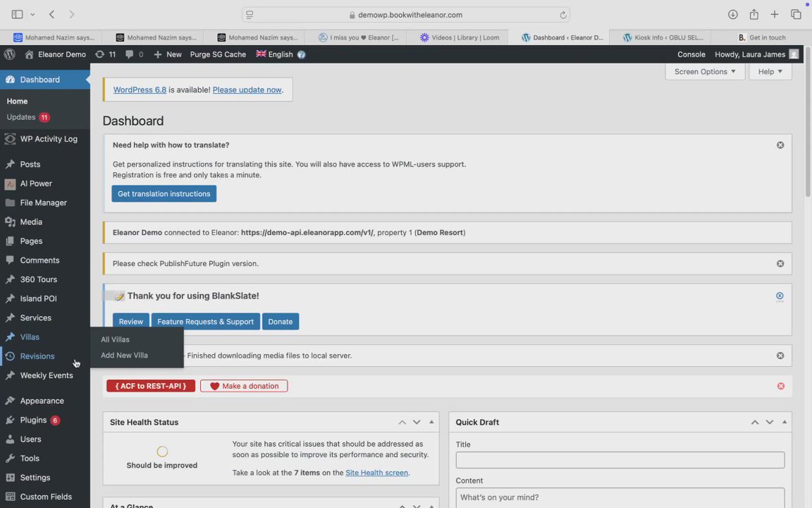The image size is (812, 508).
Task: Collapse the Site Health Status widget
Action: coord(431,423)
